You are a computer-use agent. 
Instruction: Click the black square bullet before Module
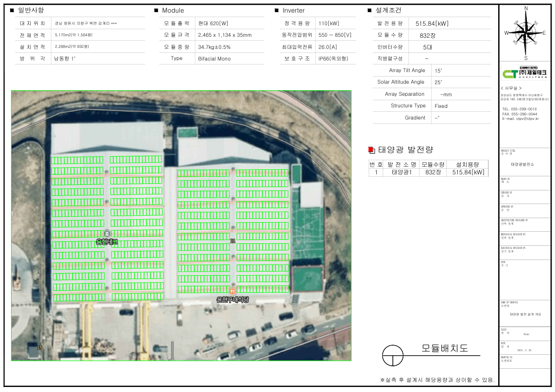point(156,11)
